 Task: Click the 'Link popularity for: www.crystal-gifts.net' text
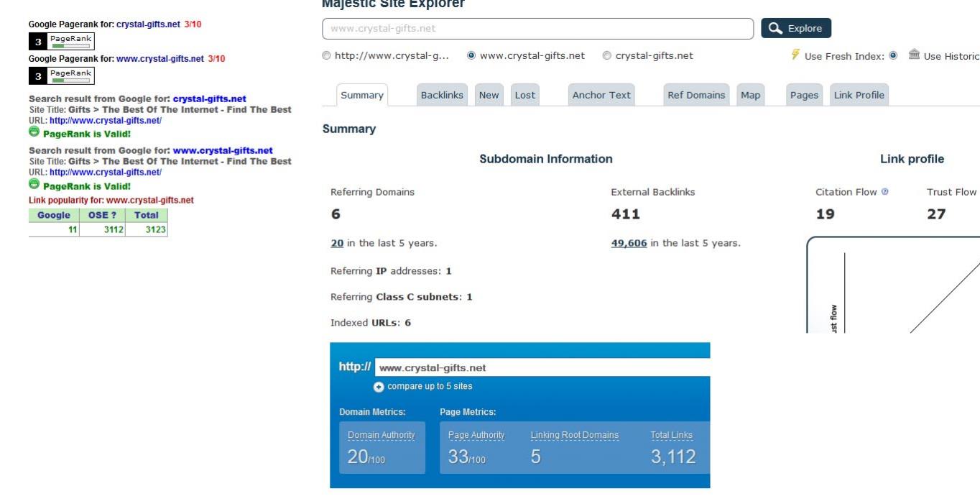click(111, 201)
